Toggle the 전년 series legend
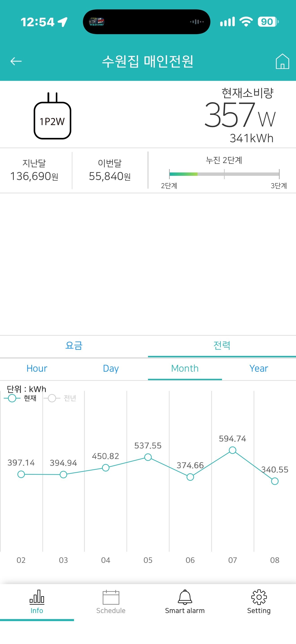Image resolution: width=296 pixels, height=644 pixels. tap(60, 398)
